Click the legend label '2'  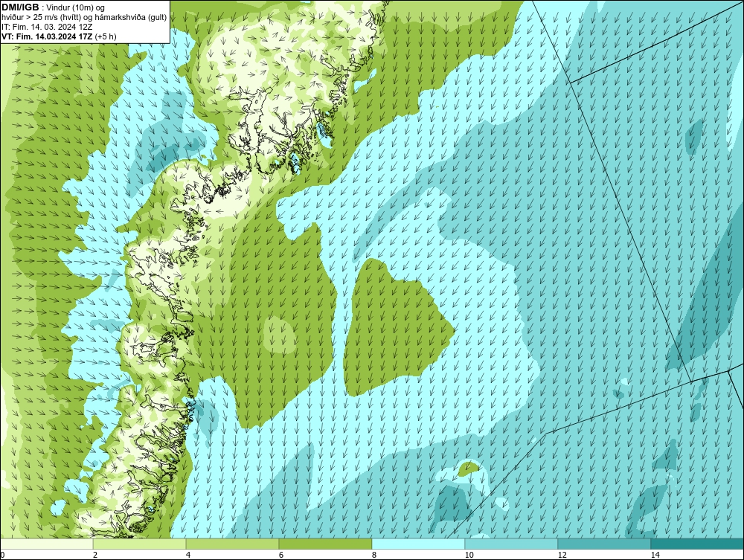pos(95,555)
